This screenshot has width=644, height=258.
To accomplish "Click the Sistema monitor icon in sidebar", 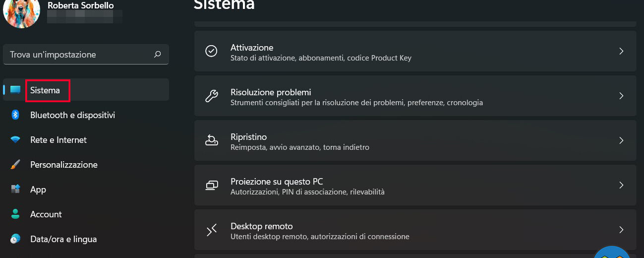I will pyautogui.click(x=15, y=90).
